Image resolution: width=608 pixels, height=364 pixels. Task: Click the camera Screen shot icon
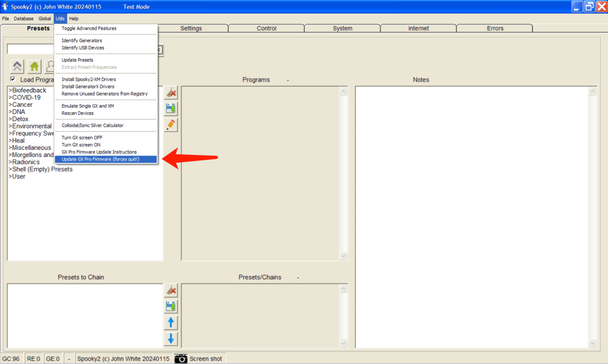click(x=181, y=358)
